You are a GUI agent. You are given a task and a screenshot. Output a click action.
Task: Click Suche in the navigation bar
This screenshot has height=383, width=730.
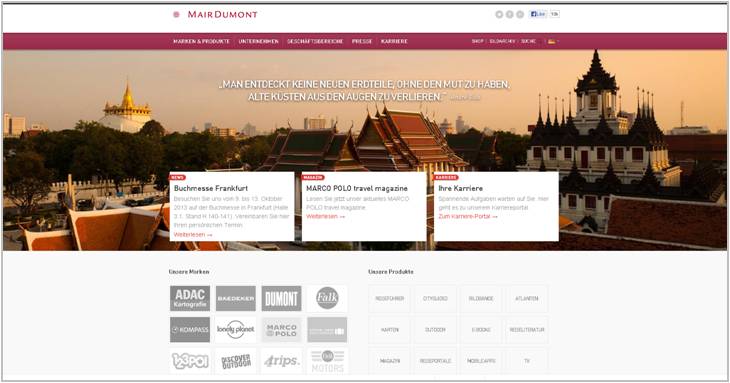tap(528, 41)
